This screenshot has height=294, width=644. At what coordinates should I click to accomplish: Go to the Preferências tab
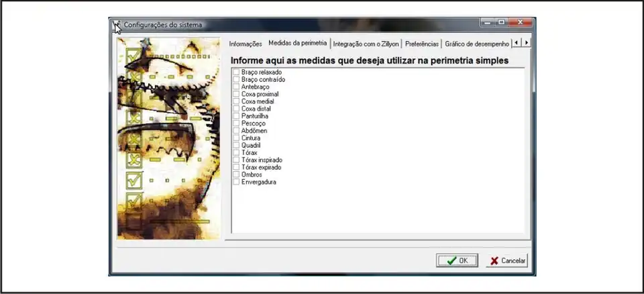click(x=422, y=44)
